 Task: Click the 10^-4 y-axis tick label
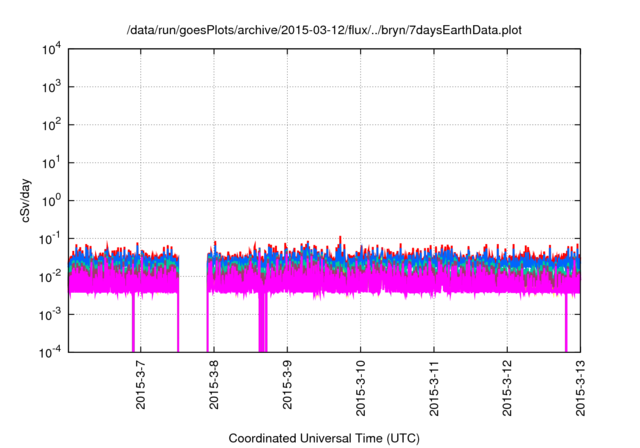[x=50, y=352]
